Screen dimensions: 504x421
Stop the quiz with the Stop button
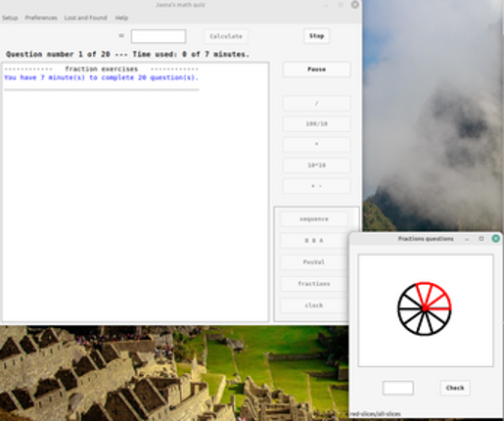pos(316,36)
